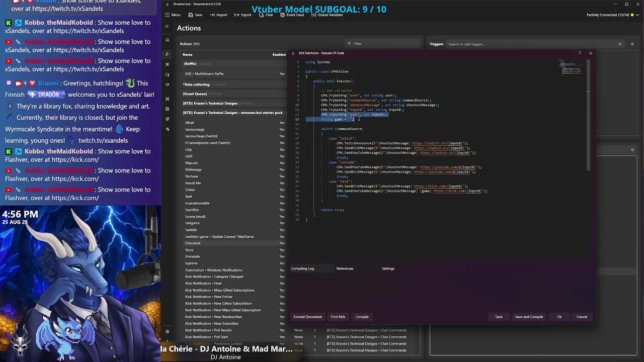Click the Save button in code dialog
Viewport: 644px width, 362px height.
[x=499, y=317]
